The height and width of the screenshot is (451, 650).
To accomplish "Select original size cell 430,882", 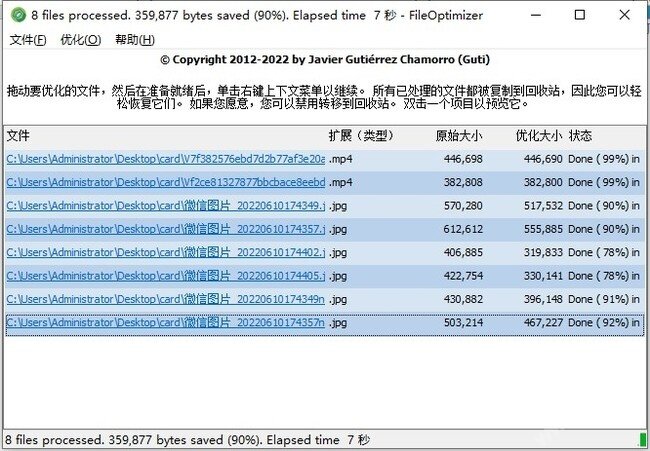I will (463, 299).
